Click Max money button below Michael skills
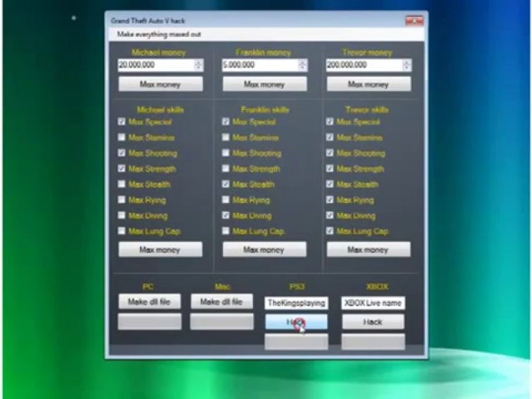532x399 pixels. tap(160, 250)
